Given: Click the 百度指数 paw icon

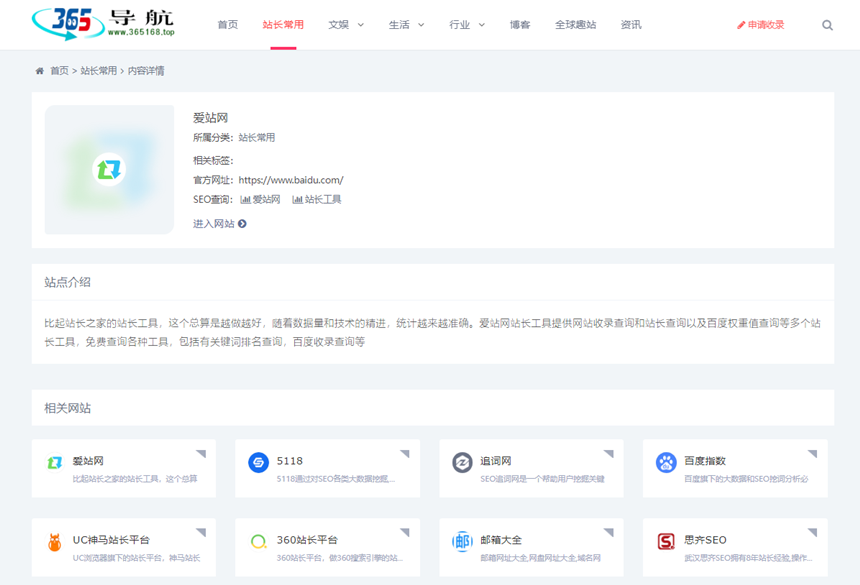Looking at the screenshot, I should (x=666, y=463).
